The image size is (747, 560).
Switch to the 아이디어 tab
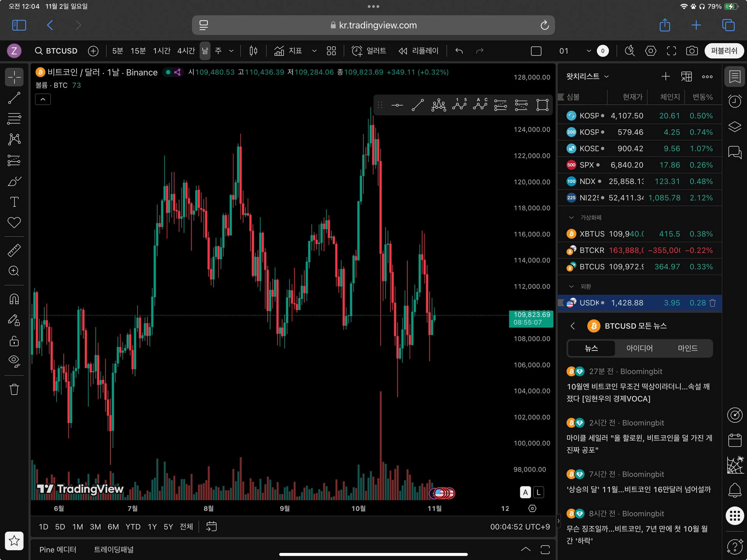(x=639, y=348)
